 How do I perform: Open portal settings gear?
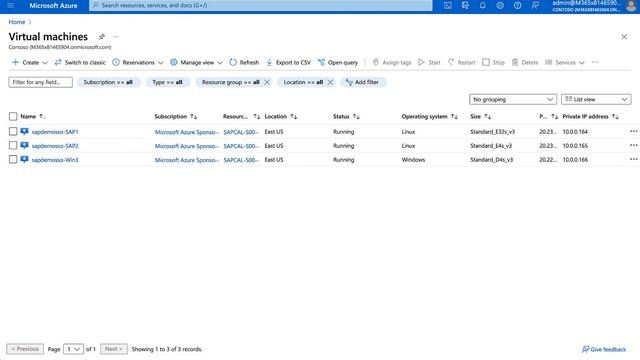500,5
